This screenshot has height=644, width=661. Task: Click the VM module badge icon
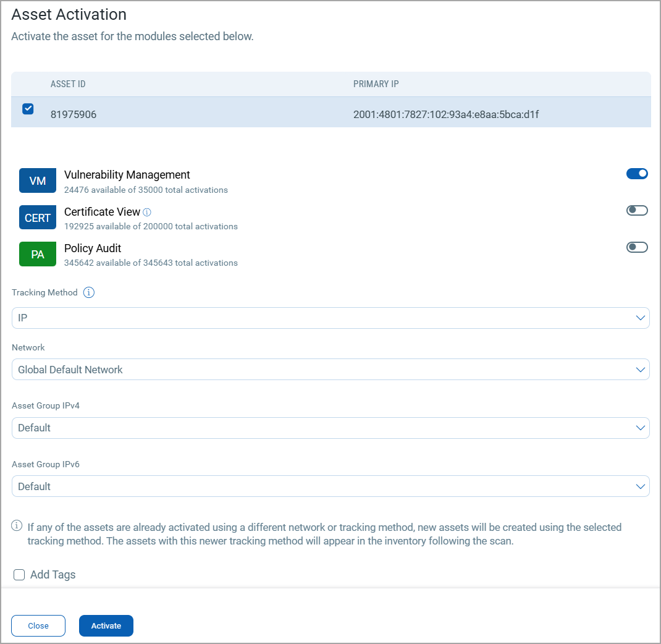coord(38,181)
